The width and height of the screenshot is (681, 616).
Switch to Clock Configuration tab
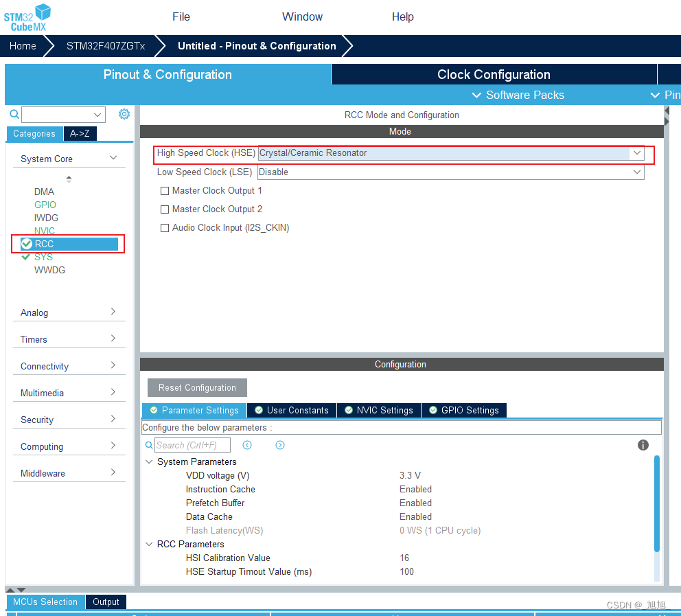coord(494,74)
